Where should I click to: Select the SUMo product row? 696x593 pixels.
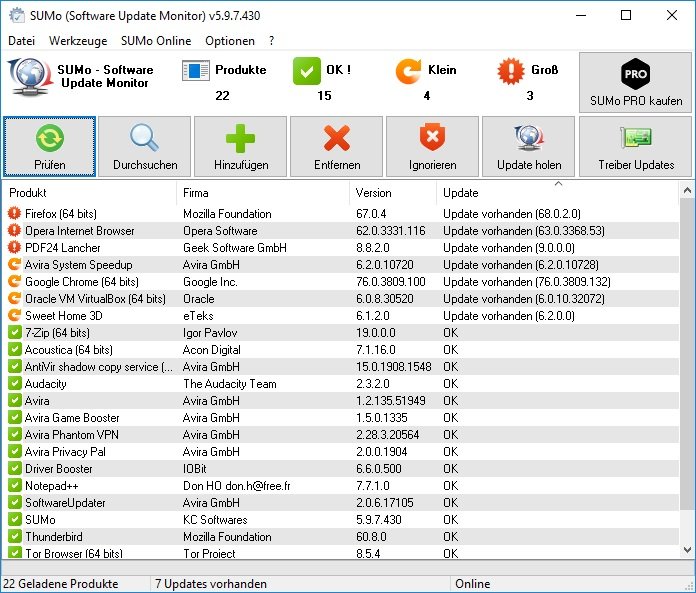pos(341,519)
